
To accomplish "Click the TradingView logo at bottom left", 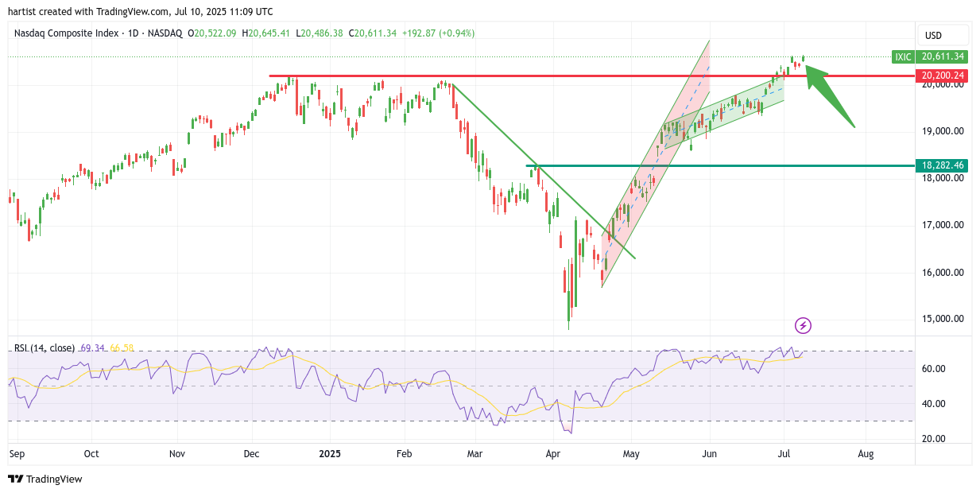I will [x=45, y=479].
